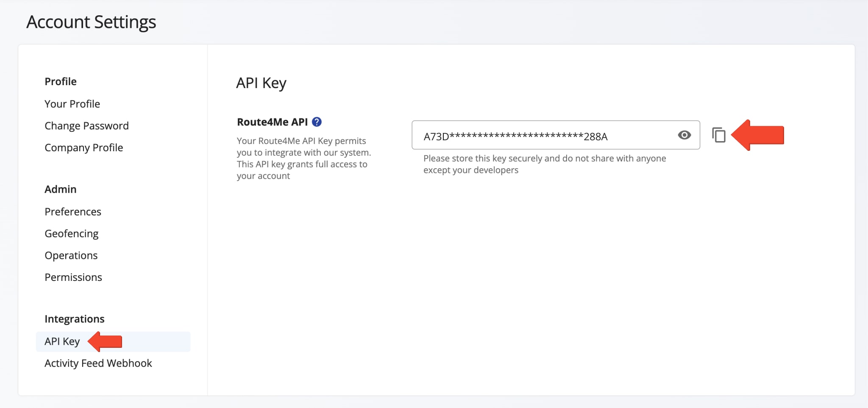868x408 pixels.
Task: Select API Key in Integrations
Action: [x=113, y=341]
